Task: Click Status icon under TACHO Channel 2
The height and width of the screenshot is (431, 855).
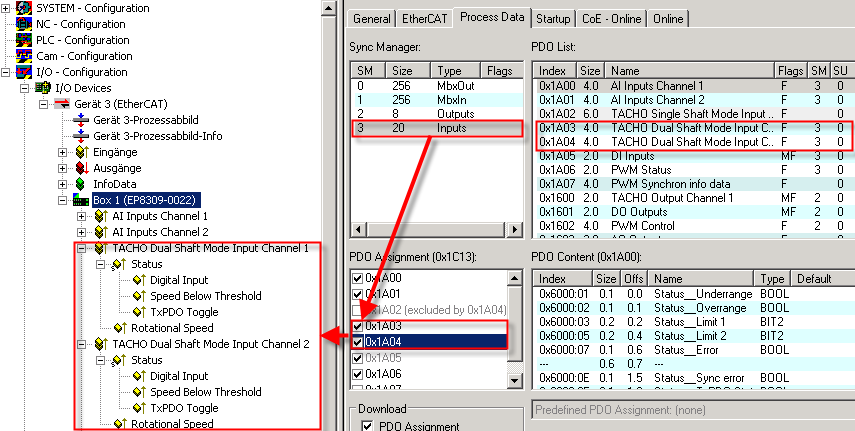Action: tap(120, 360)
